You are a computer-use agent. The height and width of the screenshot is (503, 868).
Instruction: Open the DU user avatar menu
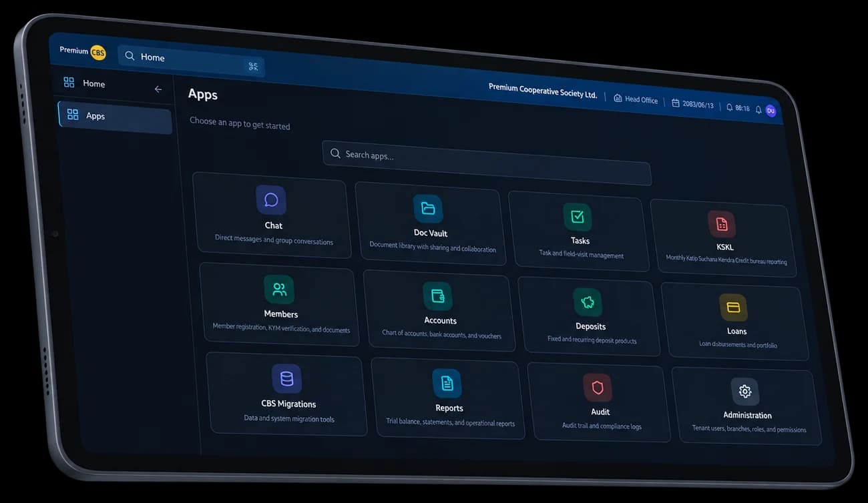pyautogui.click(x=771, y=111)
